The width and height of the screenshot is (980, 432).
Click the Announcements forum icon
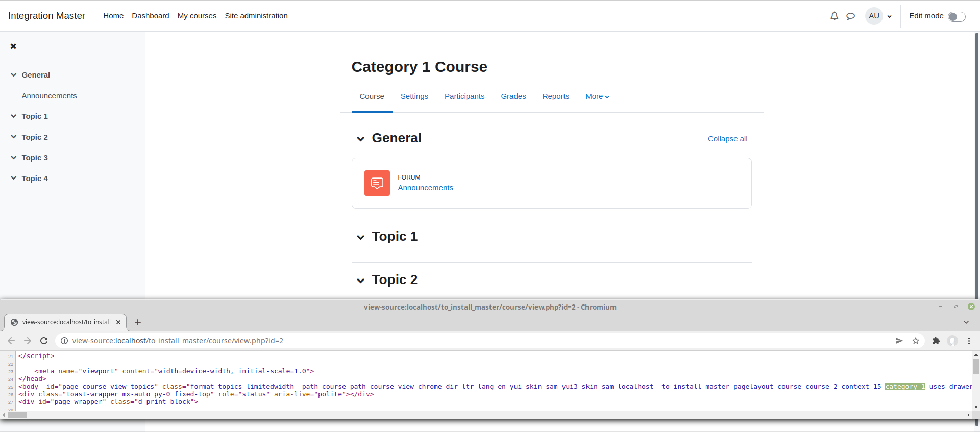377,183
